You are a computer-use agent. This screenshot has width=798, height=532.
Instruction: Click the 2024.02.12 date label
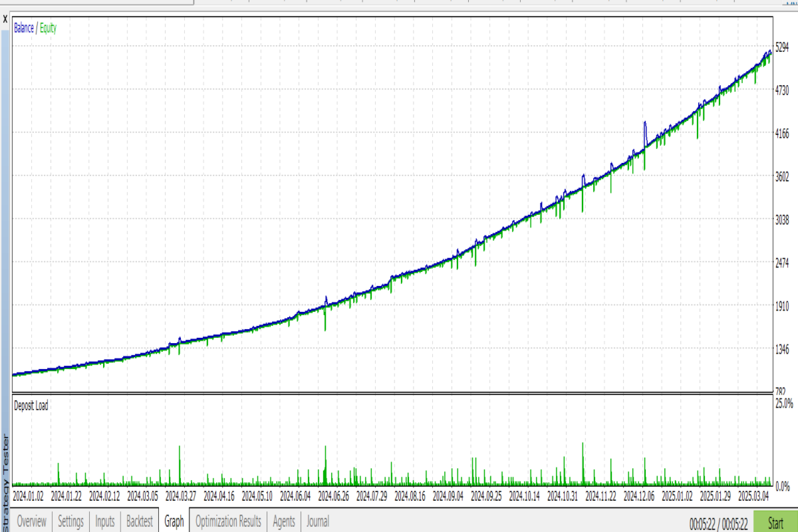(104, 495)
